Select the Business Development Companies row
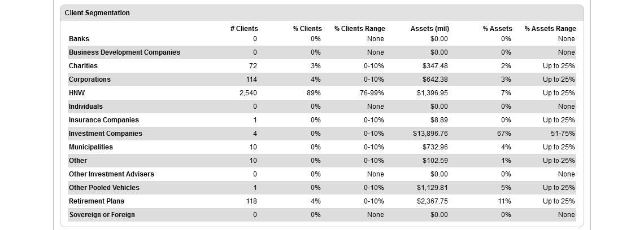 (124, 52)
